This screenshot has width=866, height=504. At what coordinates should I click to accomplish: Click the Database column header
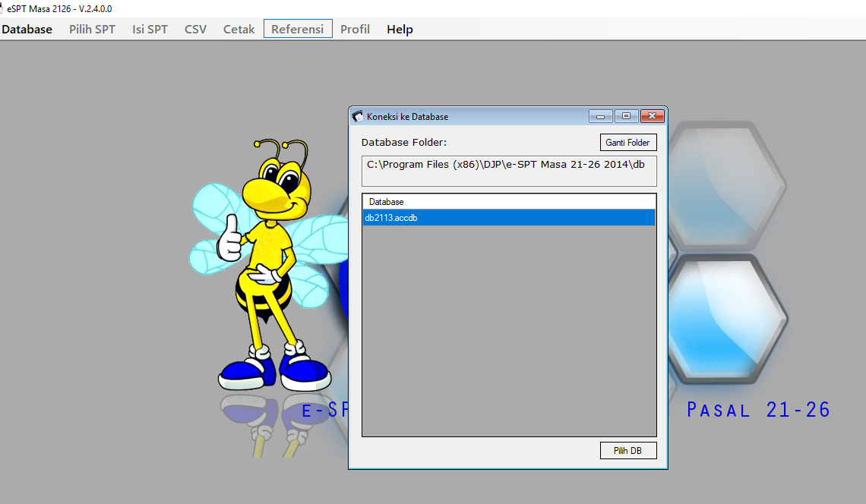pos(509,201)
